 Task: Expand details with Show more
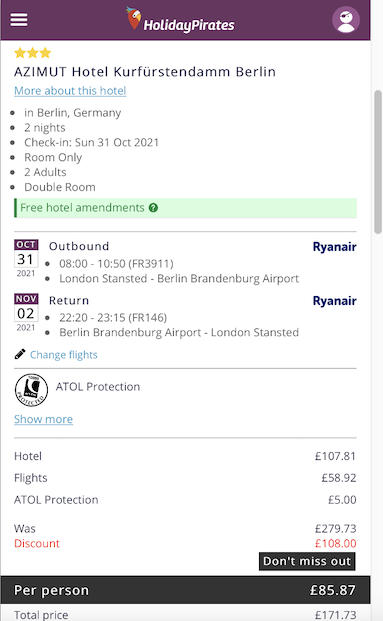(x=44, y=419)
